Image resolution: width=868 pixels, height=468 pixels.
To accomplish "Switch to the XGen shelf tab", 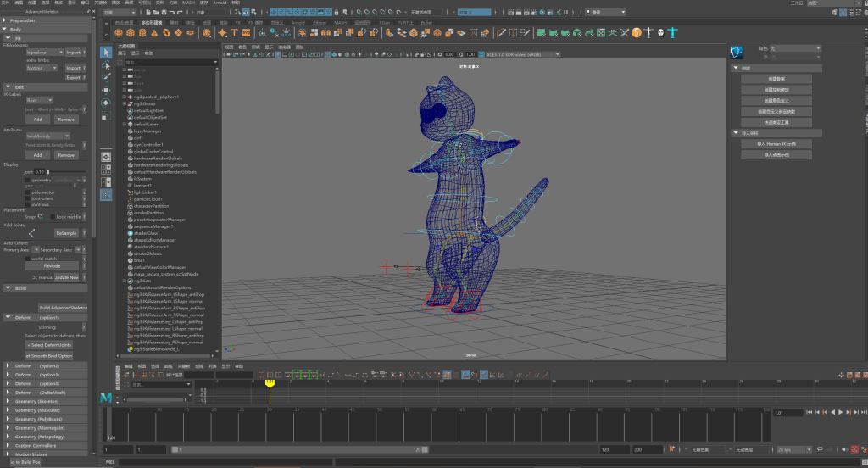I will click(x=384, y=22).
